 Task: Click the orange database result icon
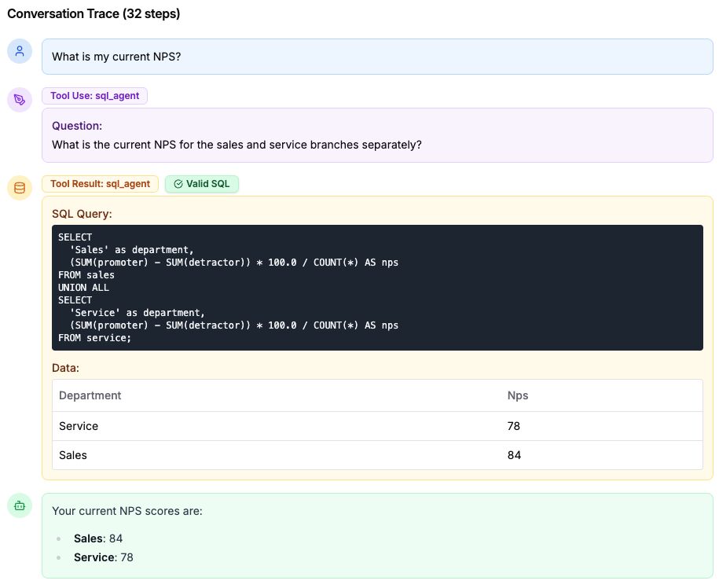(20, 188)
